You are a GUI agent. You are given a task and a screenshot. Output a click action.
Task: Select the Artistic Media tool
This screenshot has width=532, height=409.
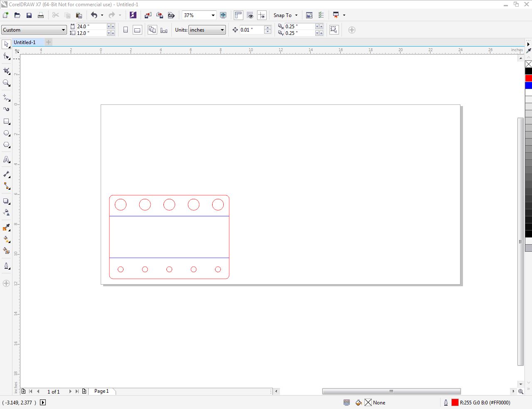[6, 109]
